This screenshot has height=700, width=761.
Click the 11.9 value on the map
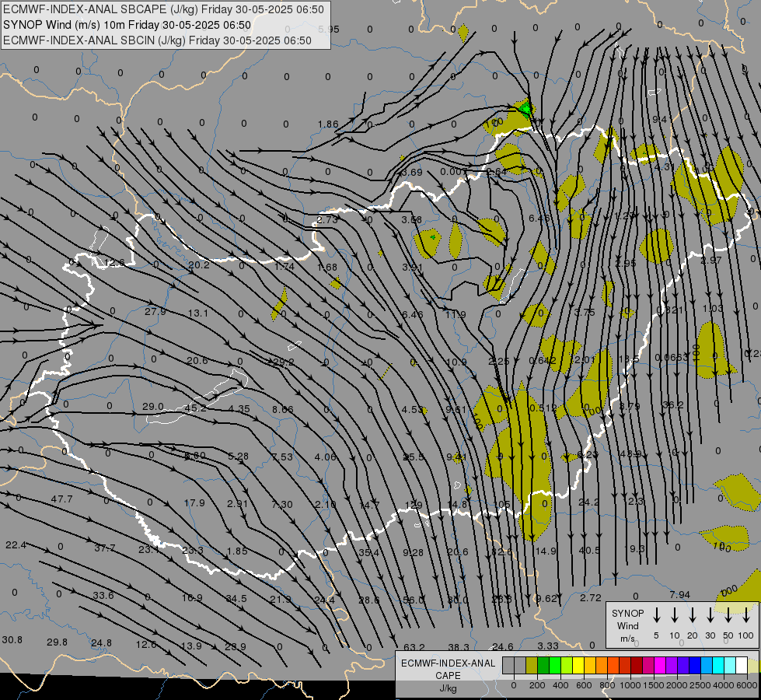[456, 314]
